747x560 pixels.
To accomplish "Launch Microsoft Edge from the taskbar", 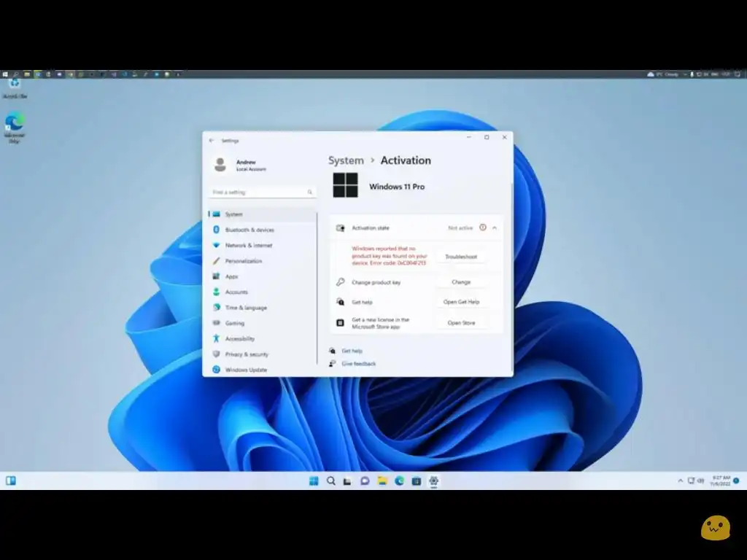I will click(x=399, y=481).
